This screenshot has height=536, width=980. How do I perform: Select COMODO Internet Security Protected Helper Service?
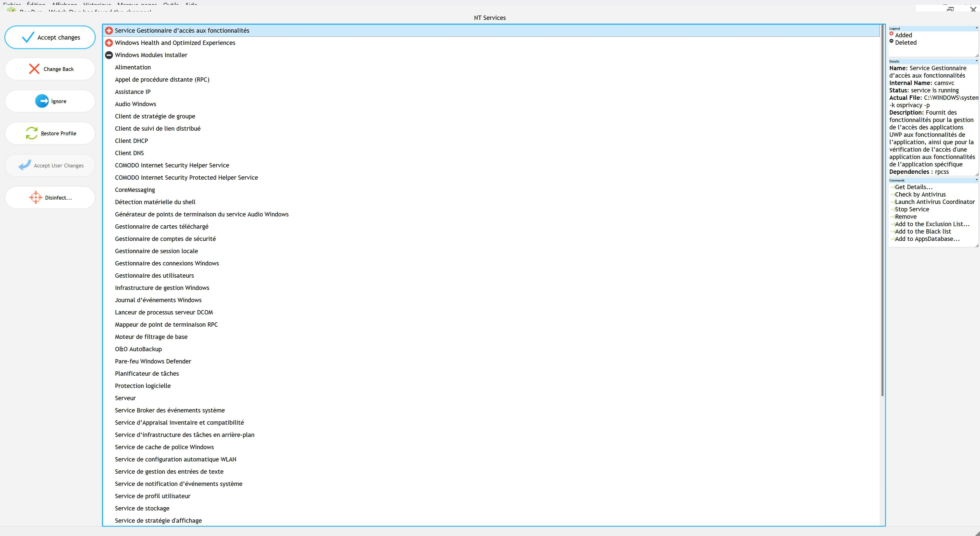pos(186,177)
